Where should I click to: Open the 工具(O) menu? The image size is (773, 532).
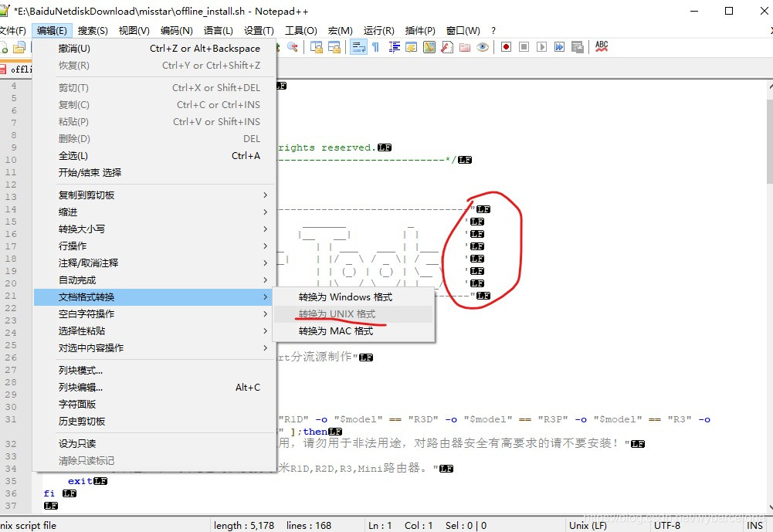pyautogui.click(x=300, y=31)
